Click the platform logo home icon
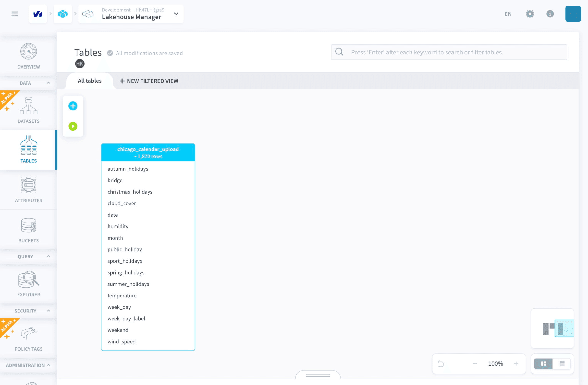 [38, 14]
